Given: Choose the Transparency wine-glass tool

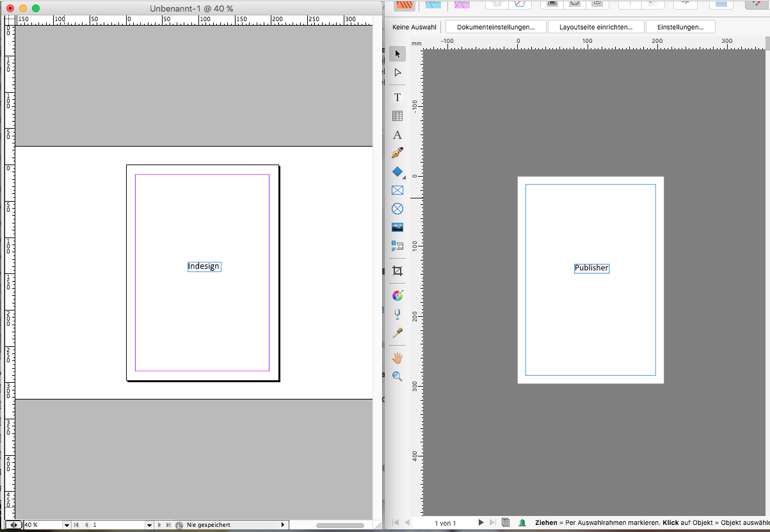Looking at the screenshot, I should click(397, 314).
